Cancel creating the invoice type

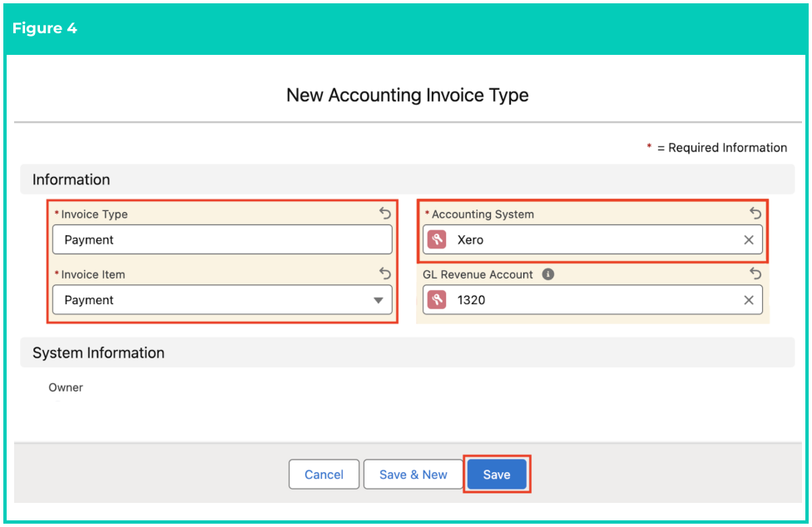coord(324,475)
